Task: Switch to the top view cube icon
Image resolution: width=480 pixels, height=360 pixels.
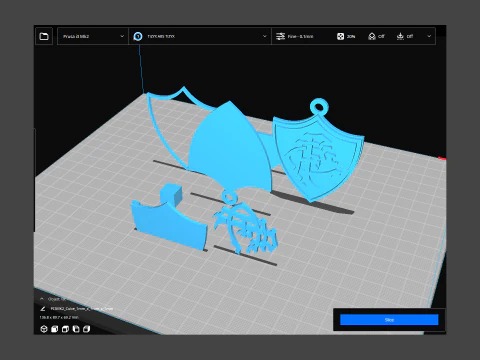Action: point(65,329)
